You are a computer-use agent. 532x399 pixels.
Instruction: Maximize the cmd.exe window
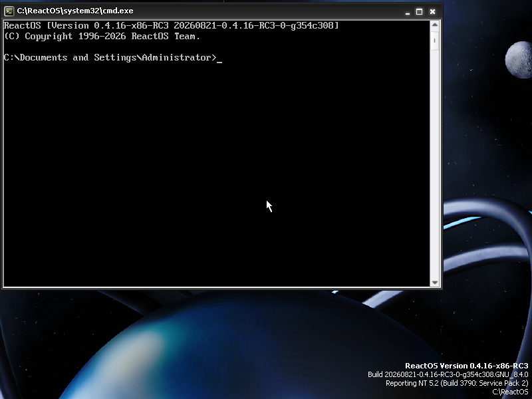pos(420,12)
